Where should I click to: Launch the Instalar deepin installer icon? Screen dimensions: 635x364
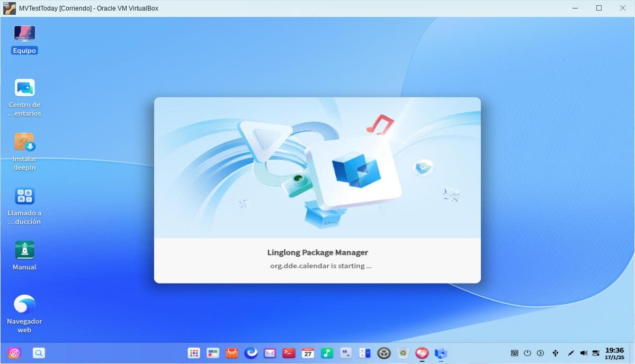click(24, 151)
